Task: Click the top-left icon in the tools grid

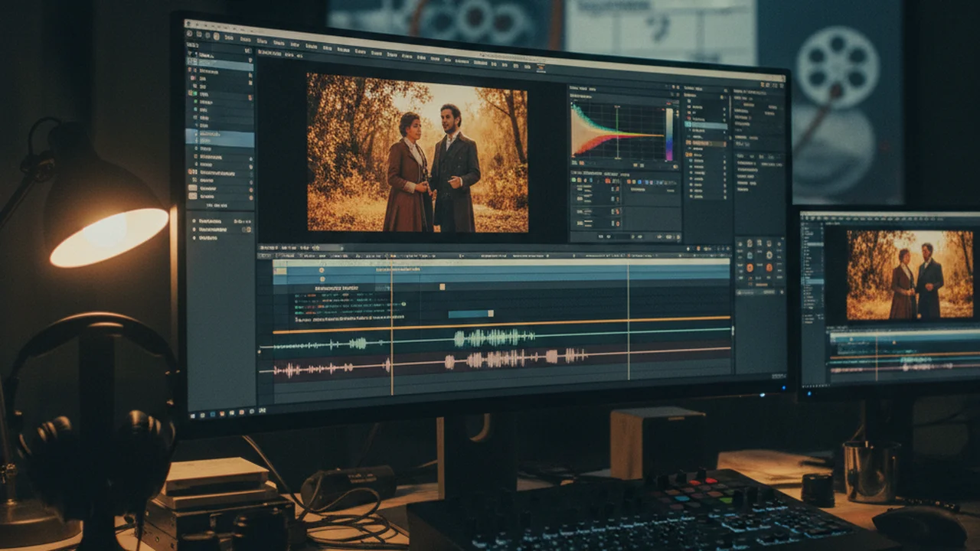Action: click(x=740, y=246)
